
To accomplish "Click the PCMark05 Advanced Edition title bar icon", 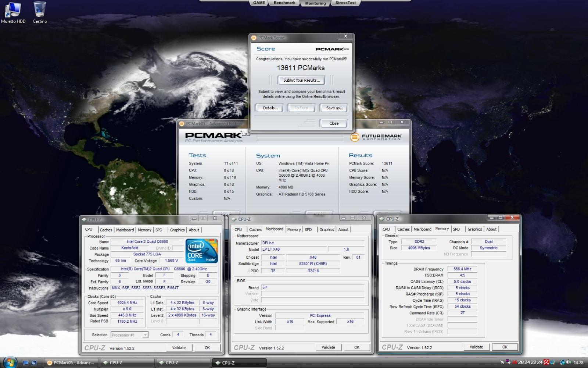I will 182,124.
